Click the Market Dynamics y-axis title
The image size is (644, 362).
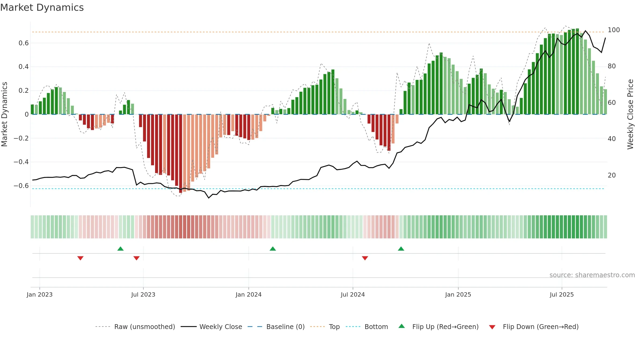click(4, 114)
